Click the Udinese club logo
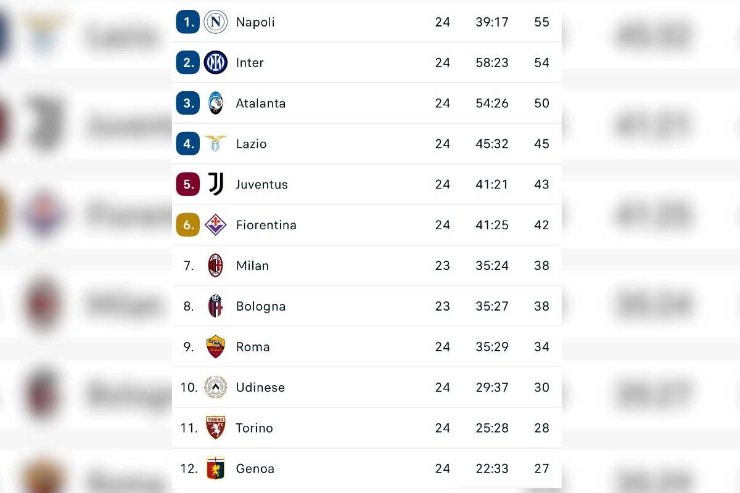Screen dimensions: 740x493 216,387
